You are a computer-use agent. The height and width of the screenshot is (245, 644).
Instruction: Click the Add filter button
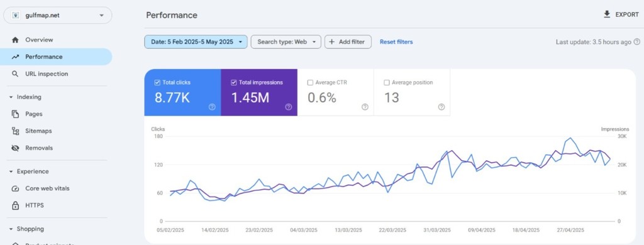click(348, 42)
